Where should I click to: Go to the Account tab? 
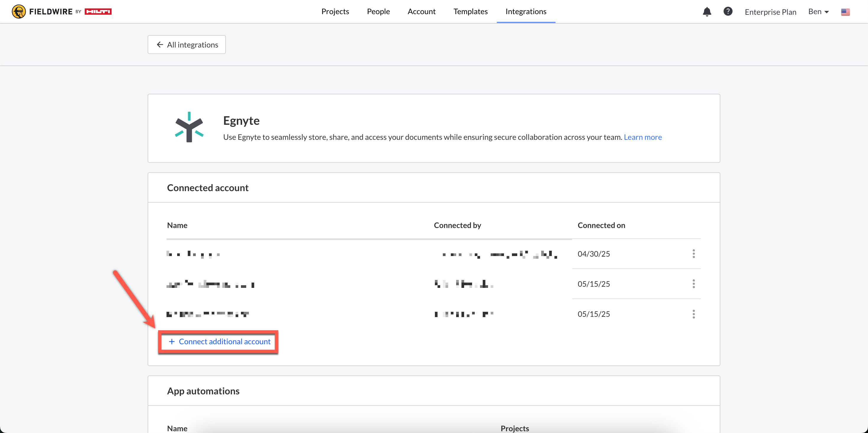(x=421, y=12)
